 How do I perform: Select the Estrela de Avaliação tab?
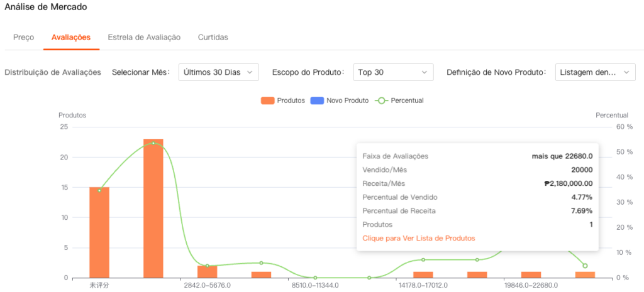(x=144, y=37)
